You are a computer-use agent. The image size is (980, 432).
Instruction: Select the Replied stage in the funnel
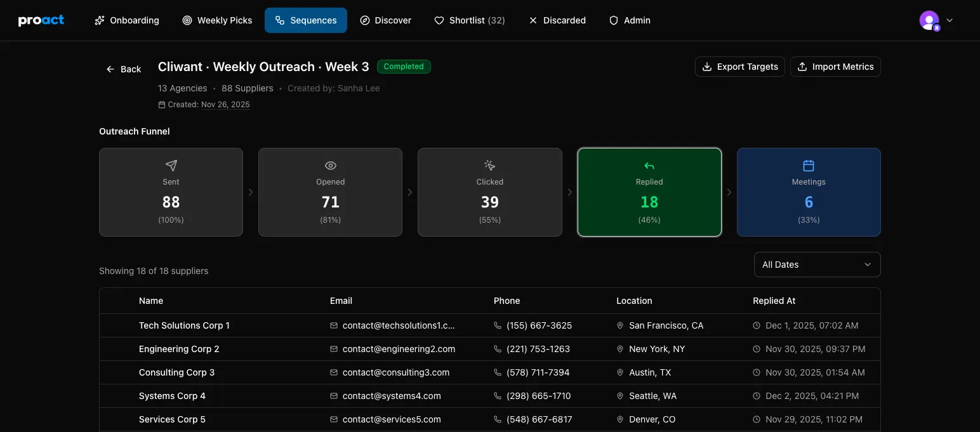[649, 192]
